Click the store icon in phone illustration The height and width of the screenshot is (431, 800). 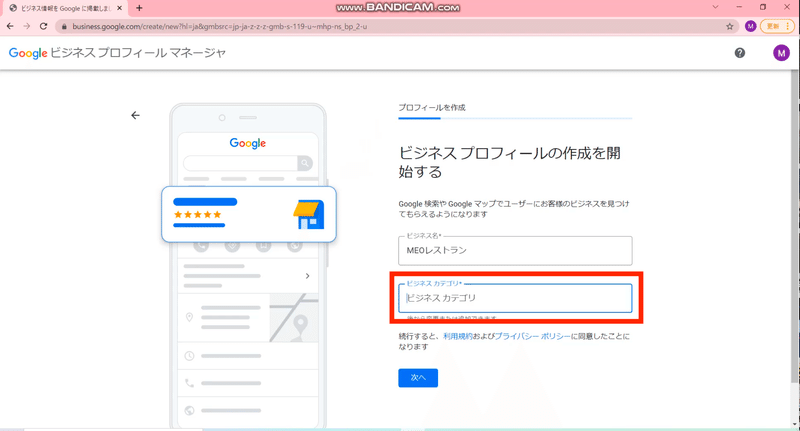click(x=309, y=214)
